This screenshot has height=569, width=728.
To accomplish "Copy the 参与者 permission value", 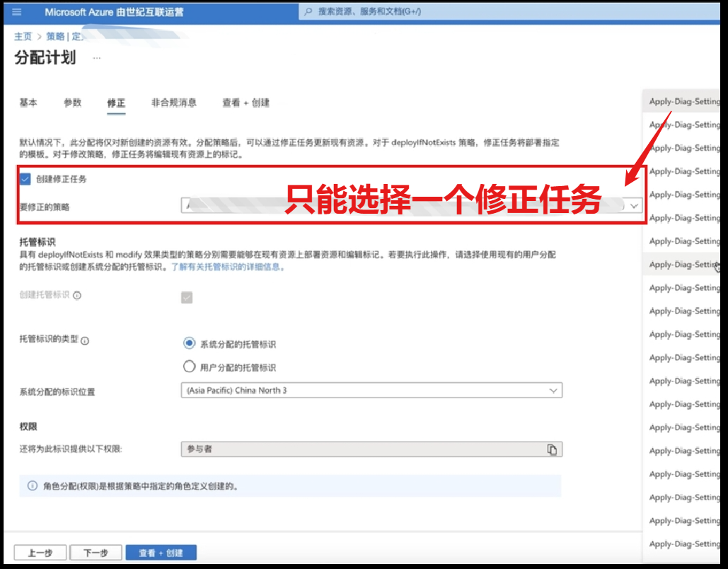I will pos(552,449).
